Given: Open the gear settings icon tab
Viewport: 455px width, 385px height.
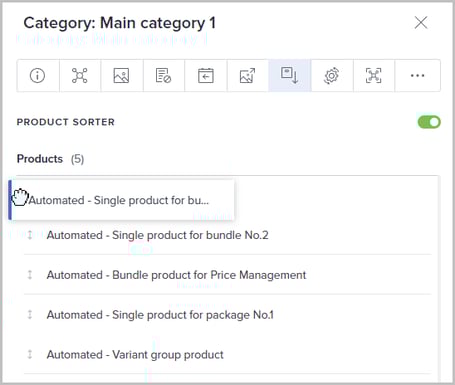Looking at the screenshot, I should click(332, 76).
